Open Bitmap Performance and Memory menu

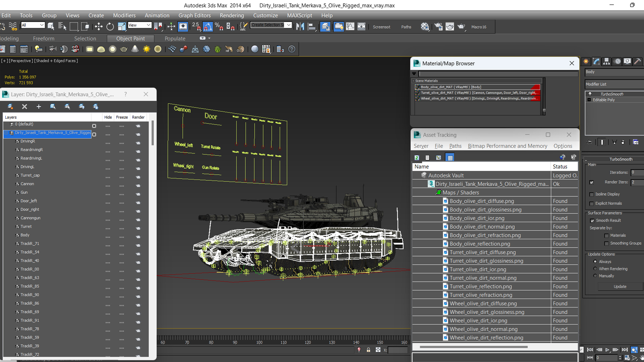[x=507, y=146]
